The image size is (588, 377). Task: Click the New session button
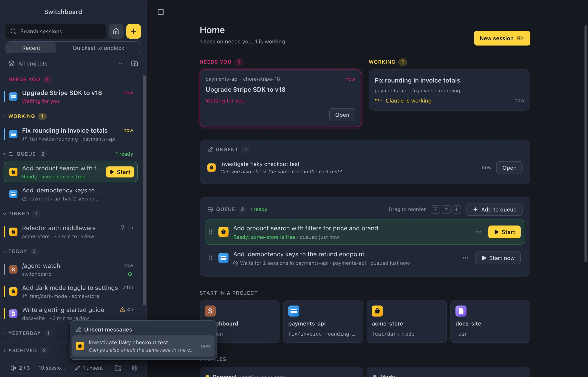point(502,38)
